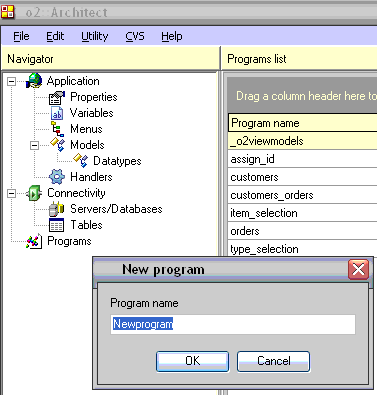Select the Application label in Navigator
Image resolution: width=377 pixels, height=395 pixels.
coord(73,81)
